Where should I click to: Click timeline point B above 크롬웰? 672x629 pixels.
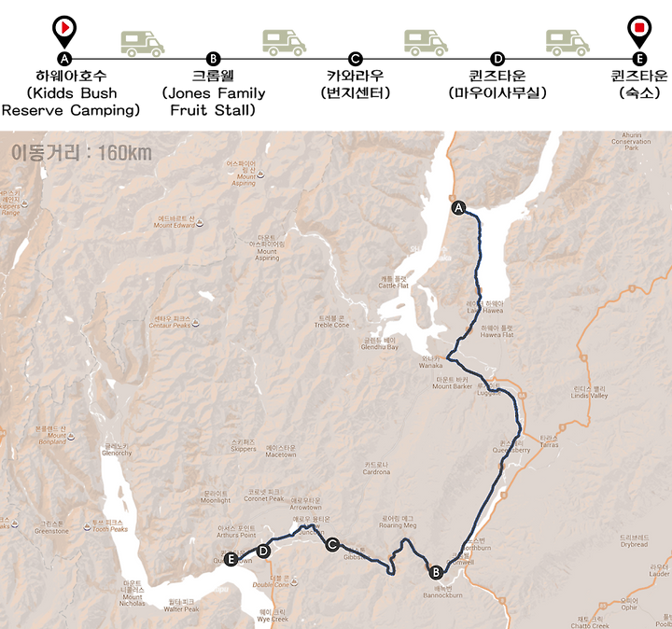(x=213, y=59)
